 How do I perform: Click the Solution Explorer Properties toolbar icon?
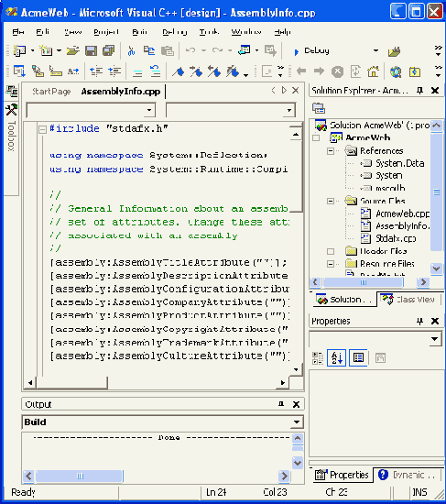point(319,108)
